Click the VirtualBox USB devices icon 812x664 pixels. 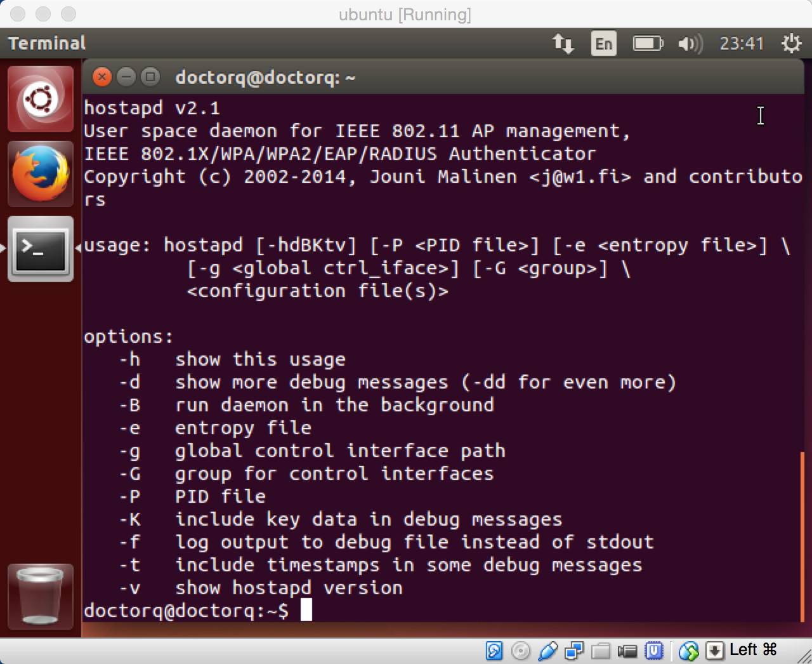pos(547,651)
